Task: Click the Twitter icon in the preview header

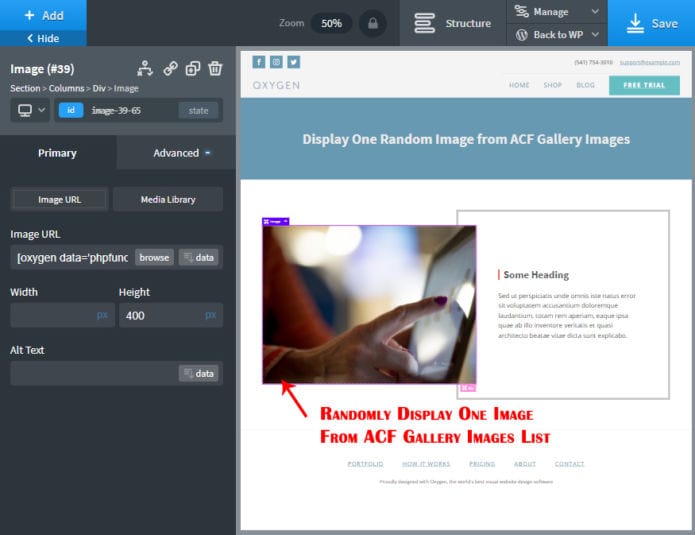Action: 293,62
